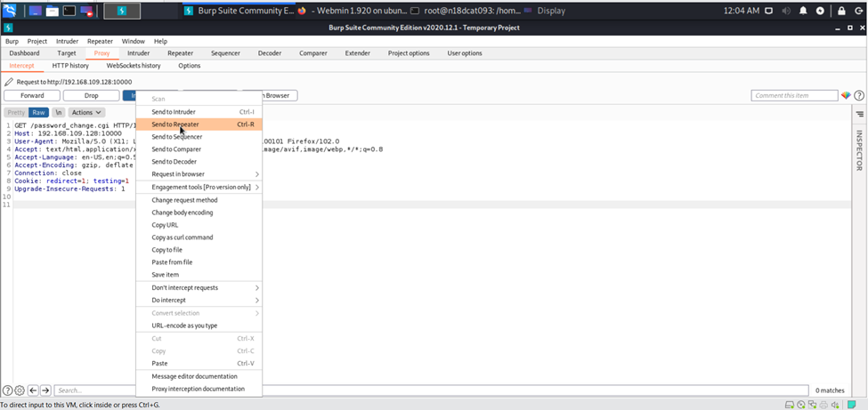Switch to the Pretty view toggle
This screenshot has height=410, width=868.
[16, 112]
